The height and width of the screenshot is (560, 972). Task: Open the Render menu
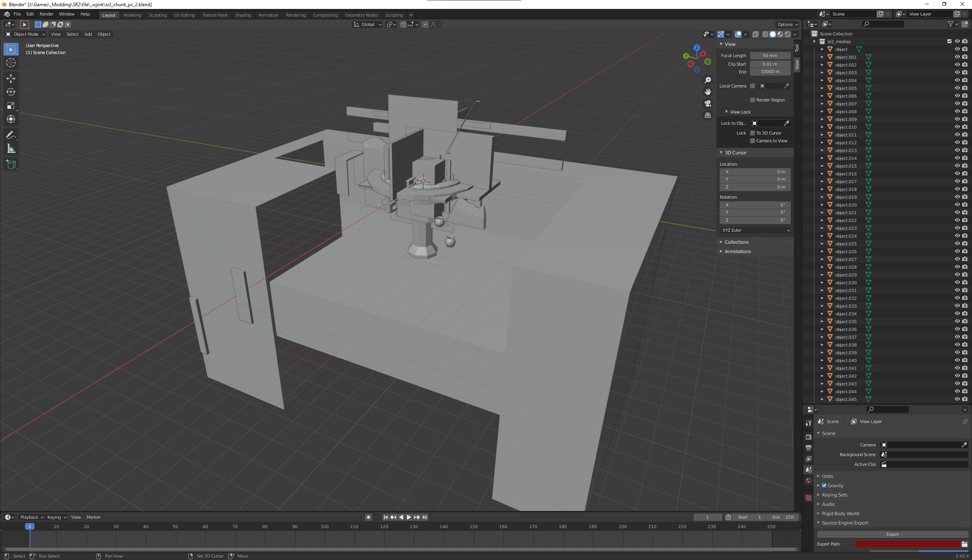pos(46,14)
